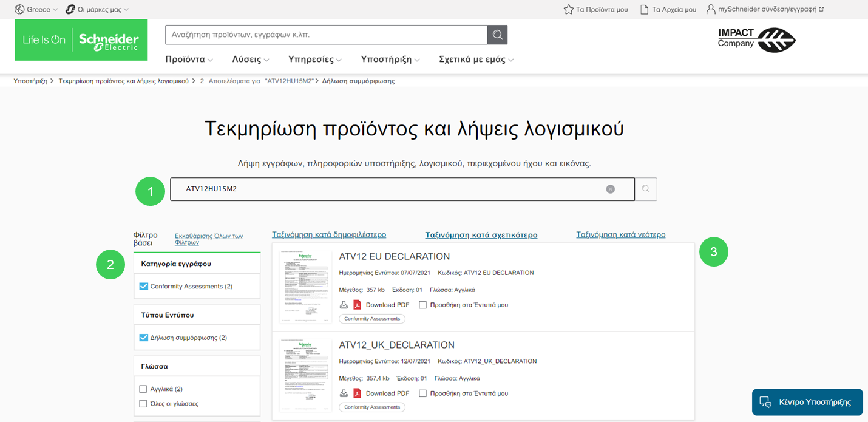Open the ATV12_UK_DECLARATION document thumbnail
The width and height of the screenshot is (868, 422).
(x=305, y=375)
